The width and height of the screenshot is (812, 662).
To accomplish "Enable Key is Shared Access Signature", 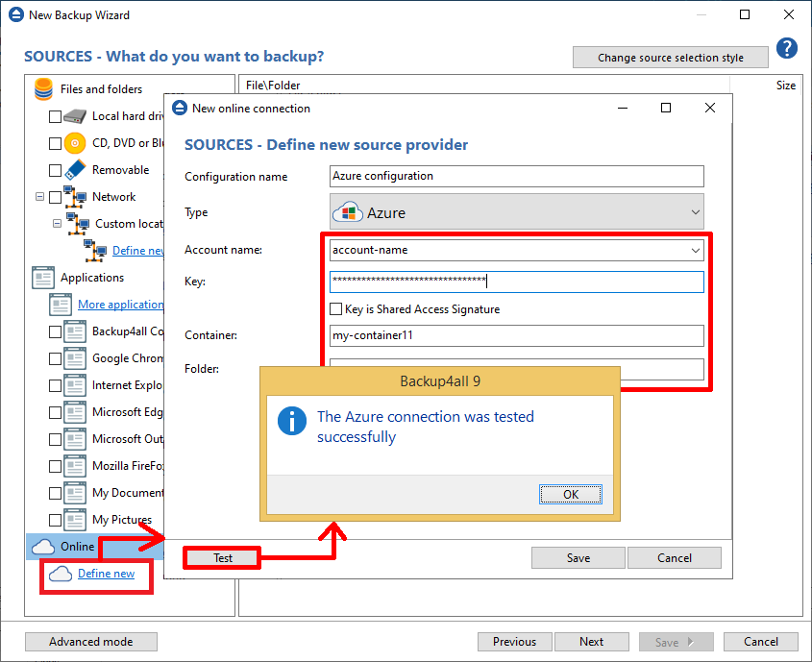I will [x=336, y=309].
